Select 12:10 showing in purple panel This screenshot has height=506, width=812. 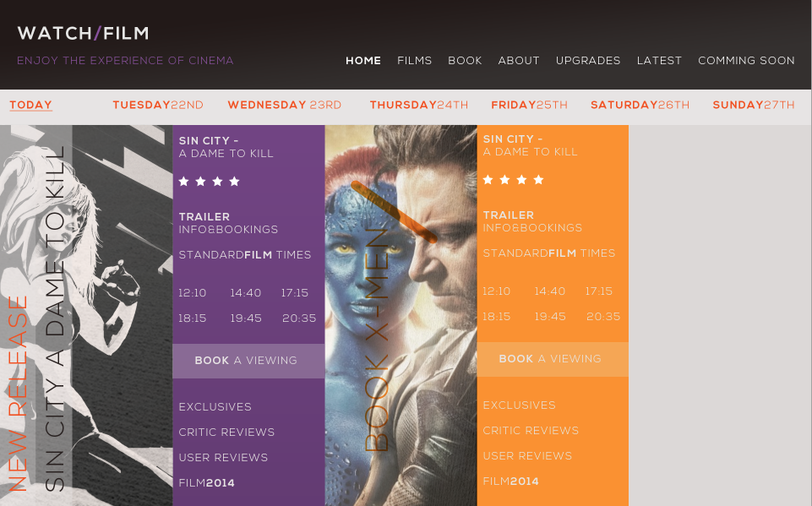point(192,293)
